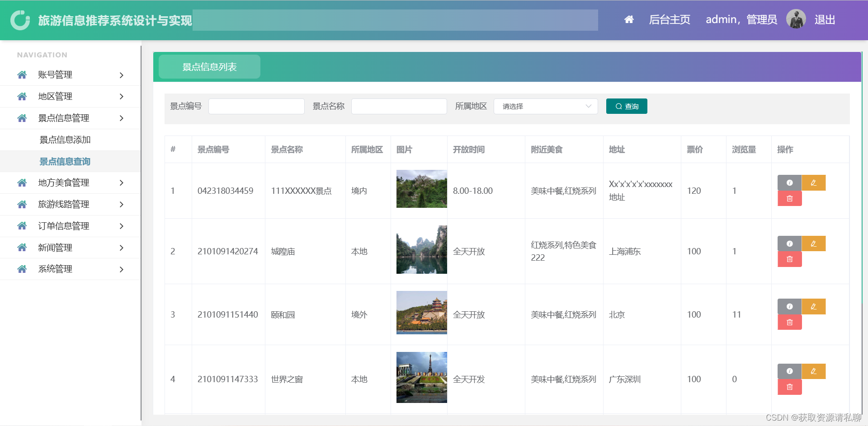Delete the 城隍庙 row
This screenshot has width=868, height=426.
789,259
